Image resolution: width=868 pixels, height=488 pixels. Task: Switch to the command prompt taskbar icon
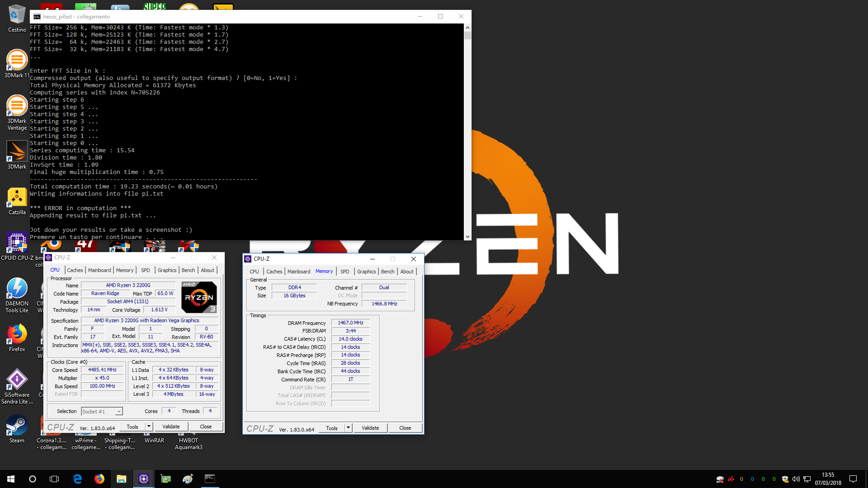pos(210,479)
